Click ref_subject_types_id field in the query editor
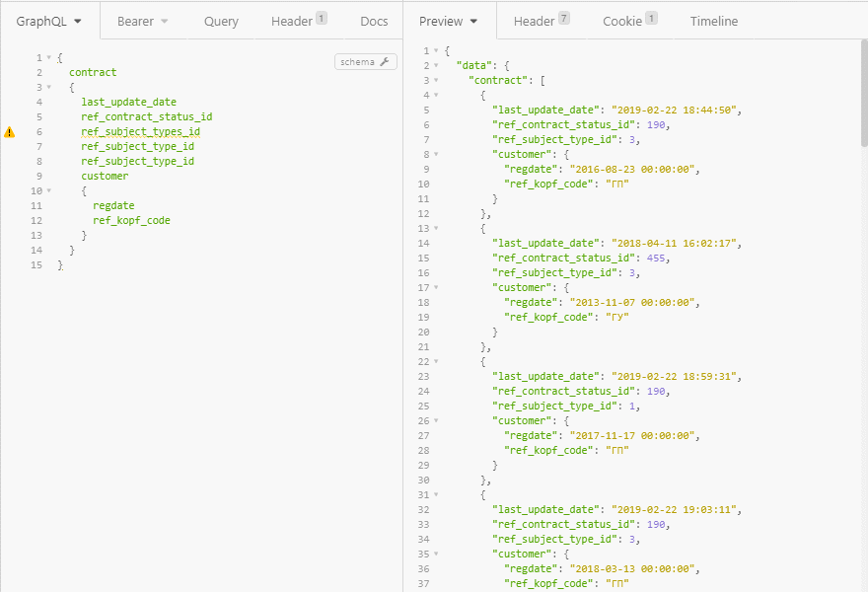The width and height of the screenshot is (868, 592). [140, 131]
